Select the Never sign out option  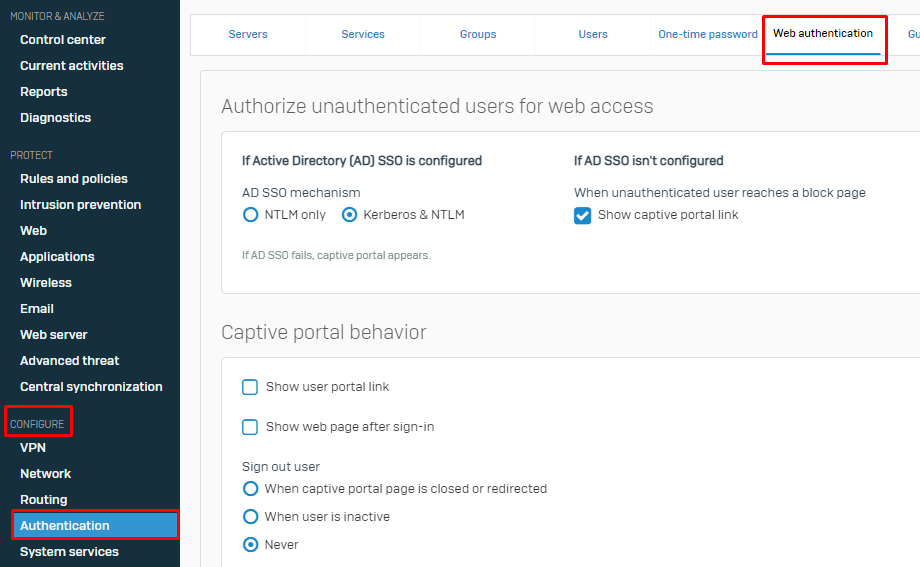click(250, 545)
